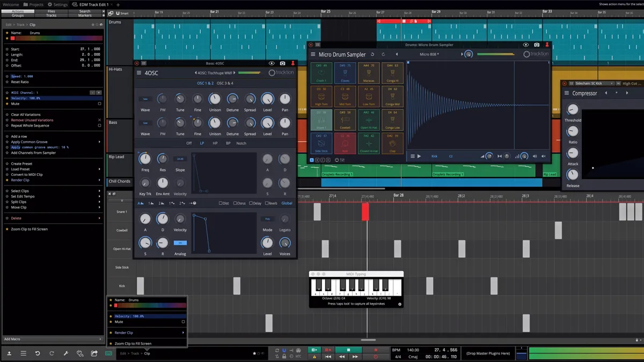Viewport: 644px width, 362px height.
Task: Click Add Channels From Sampler
Action: (x=33, y=153)
